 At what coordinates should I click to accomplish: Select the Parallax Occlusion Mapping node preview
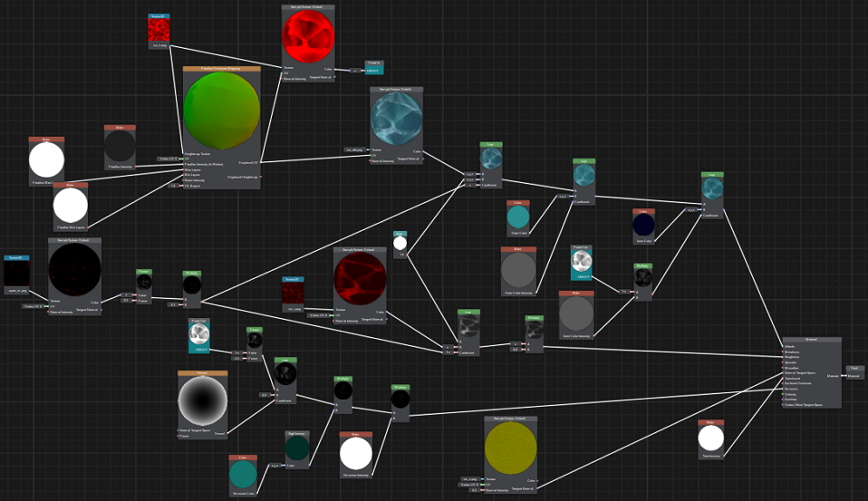pyautogui.click(x=221, y=111)
